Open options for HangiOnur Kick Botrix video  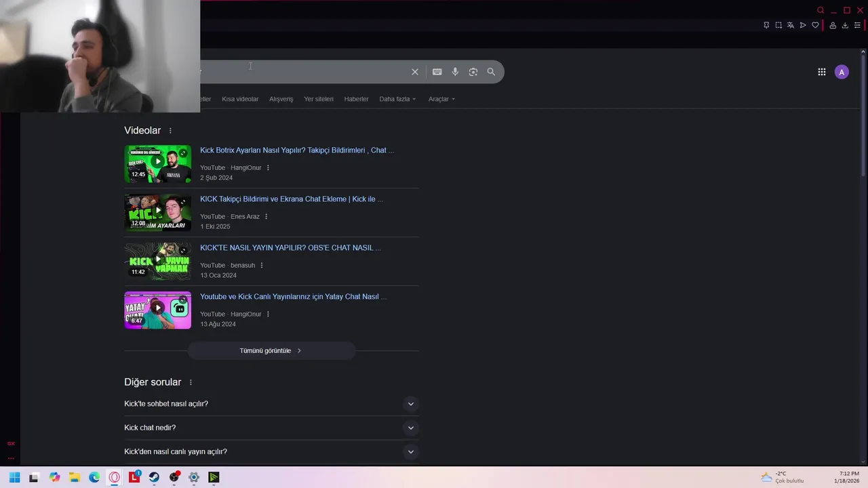(268, 168)
